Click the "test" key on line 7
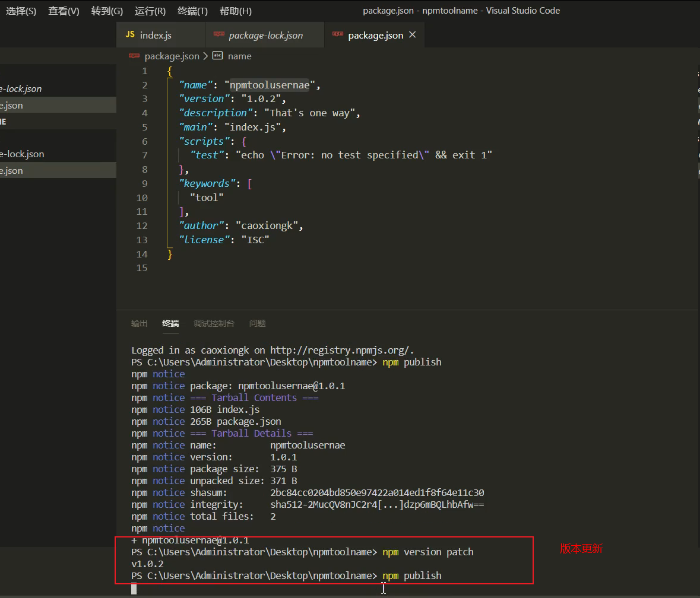The height and width of the screenshot is (598, 700). [207, 155]
